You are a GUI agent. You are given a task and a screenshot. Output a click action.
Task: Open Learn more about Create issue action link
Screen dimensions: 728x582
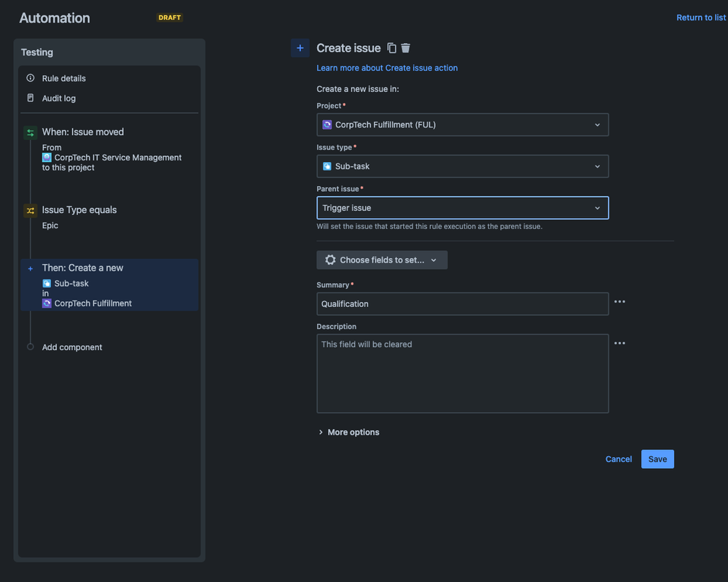[x=387, y=68]
